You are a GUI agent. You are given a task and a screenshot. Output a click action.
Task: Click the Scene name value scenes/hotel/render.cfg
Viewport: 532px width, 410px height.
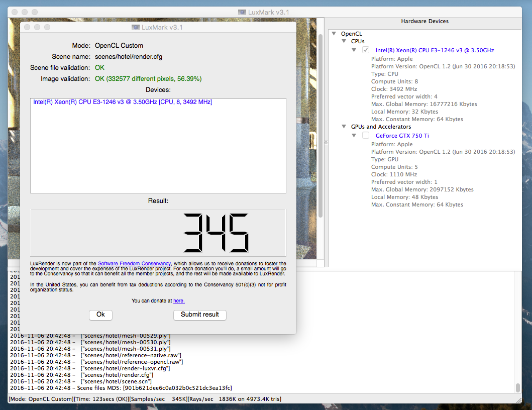[x=129, y=57]
